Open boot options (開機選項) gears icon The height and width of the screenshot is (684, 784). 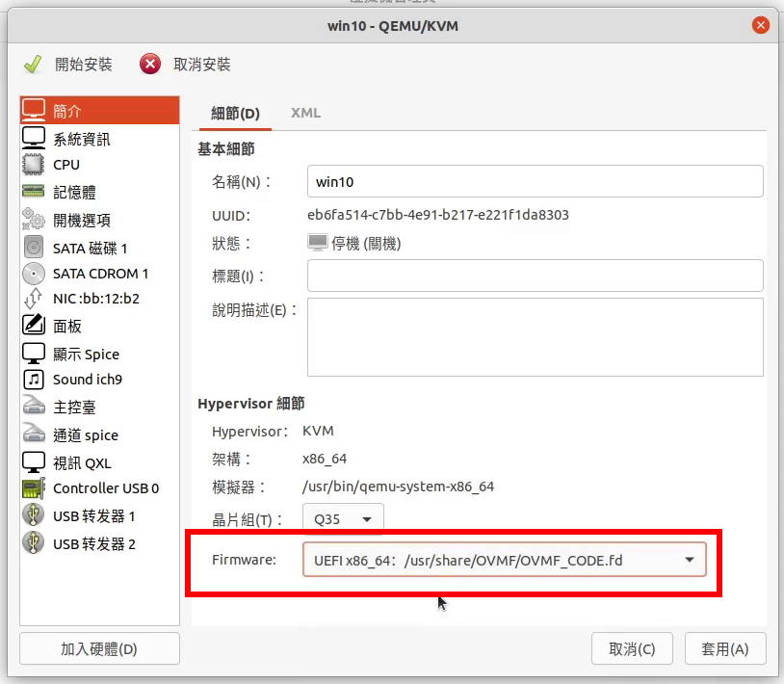[34, 219]
